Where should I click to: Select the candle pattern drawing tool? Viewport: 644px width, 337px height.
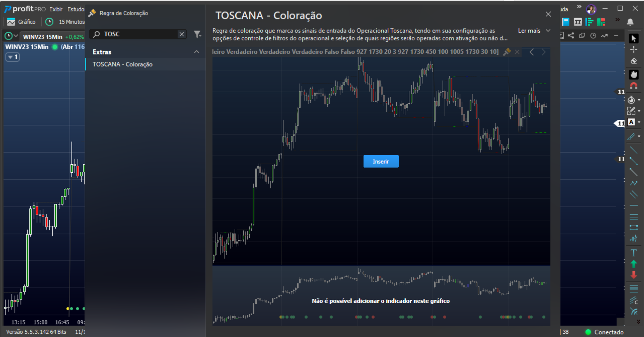pos(633,239)
